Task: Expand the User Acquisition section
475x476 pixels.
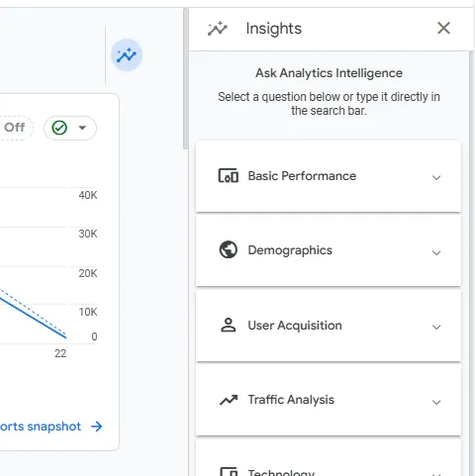Action: tap(436, 327)
